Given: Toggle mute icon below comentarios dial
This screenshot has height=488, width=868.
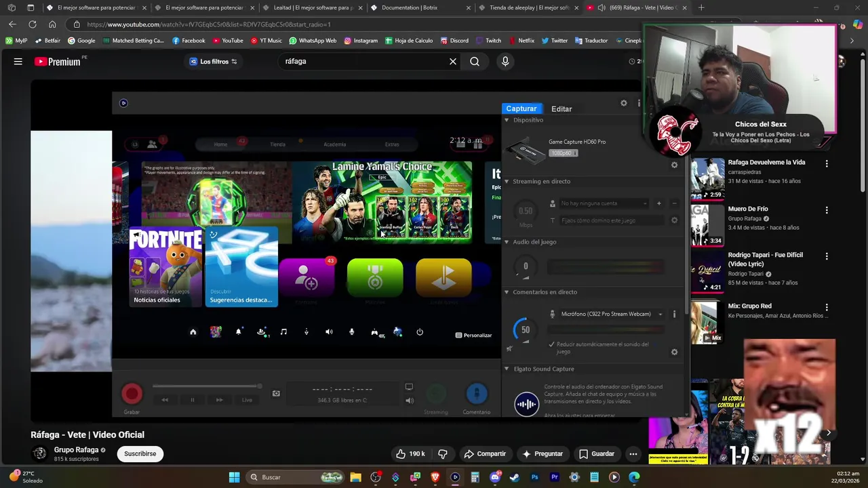Looking at the screenshot, I should coord(509,348).
